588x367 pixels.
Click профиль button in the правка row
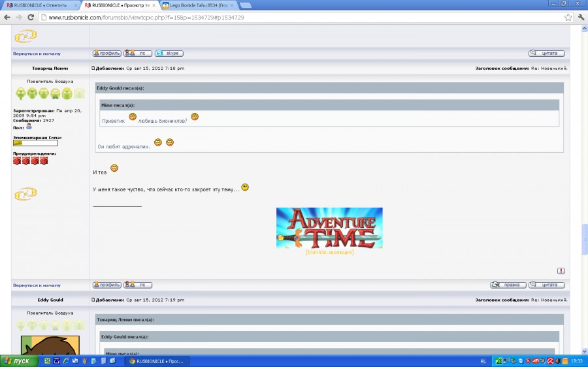click(x=107, y=285)
